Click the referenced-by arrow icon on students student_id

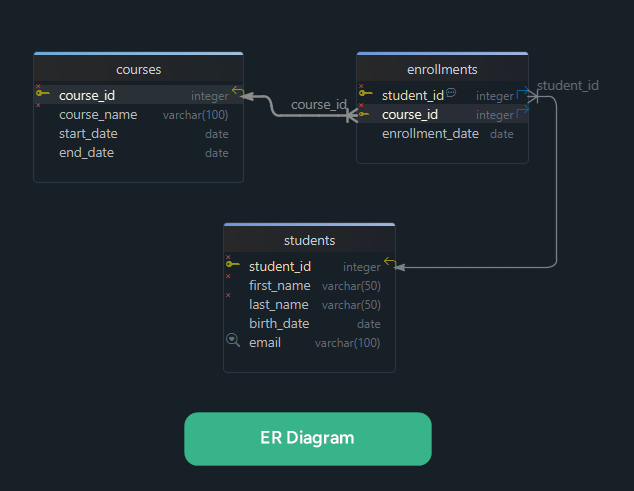pos(390,262)
